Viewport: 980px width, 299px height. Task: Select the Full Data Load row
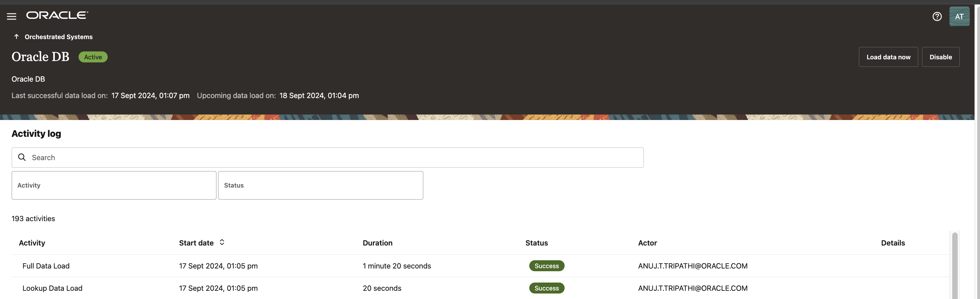[x=481, y=266]
